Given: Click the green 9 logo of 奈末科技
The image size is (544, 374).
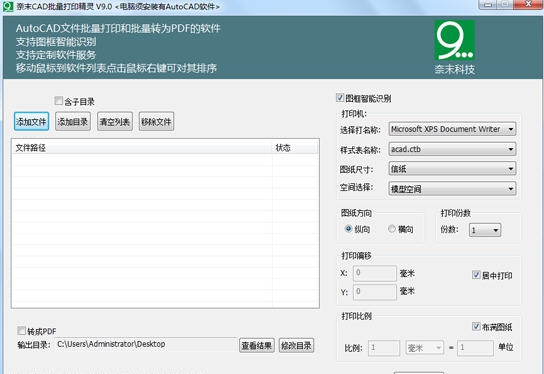Looking at the screenshot, I should coord(454,40).
